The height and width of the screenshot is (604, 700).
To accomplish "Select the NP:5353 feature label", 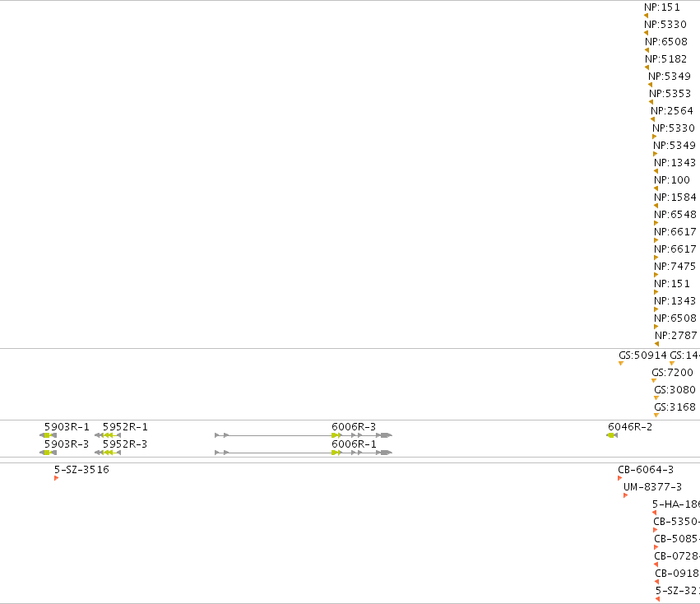I will [670, 93].
